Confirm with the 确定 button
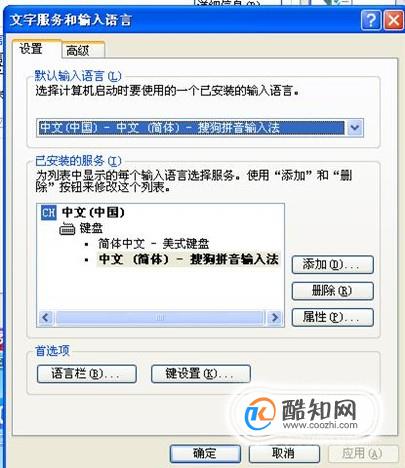The image size is (405, 468). [205, 453]
